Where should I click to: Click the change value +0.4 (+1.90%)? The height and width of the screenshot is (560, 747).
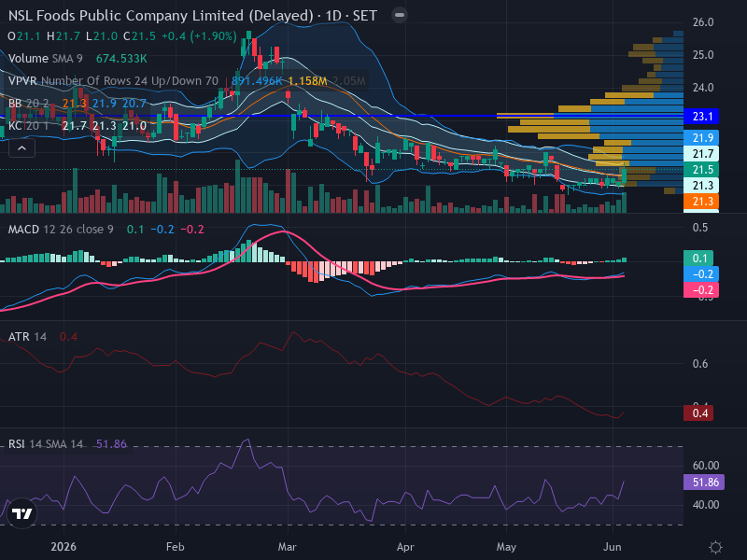pos(199,36)
